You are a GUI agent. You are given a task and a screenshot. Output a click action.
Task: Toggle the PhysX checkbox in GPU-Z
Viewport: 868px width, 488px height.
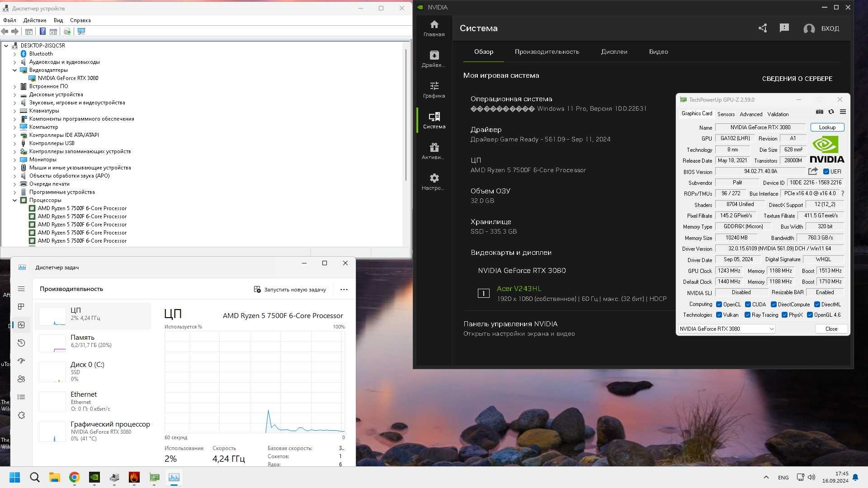[784, 315]
